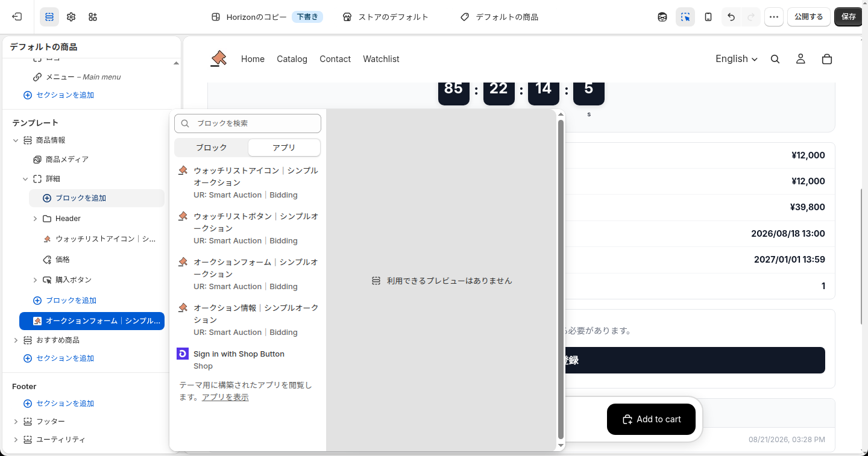
Task: Open theme settings gear icon
Action: click(71, 17)
